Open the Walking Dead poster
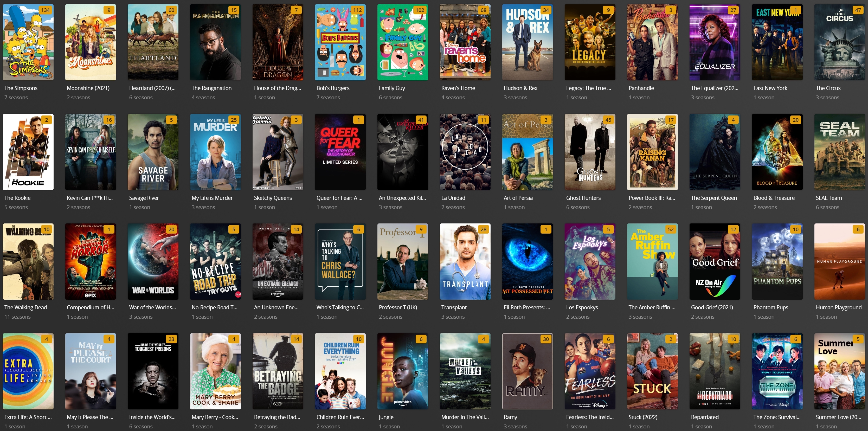This screenshot has height=431, width=868. 28,261
